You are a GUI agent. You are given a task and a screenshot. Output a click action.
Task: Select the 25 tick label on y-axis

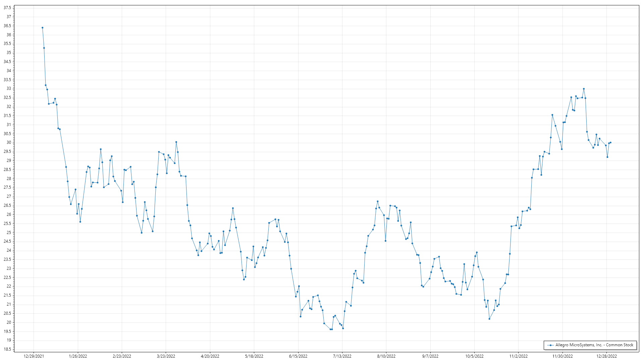tap(9, 232)
